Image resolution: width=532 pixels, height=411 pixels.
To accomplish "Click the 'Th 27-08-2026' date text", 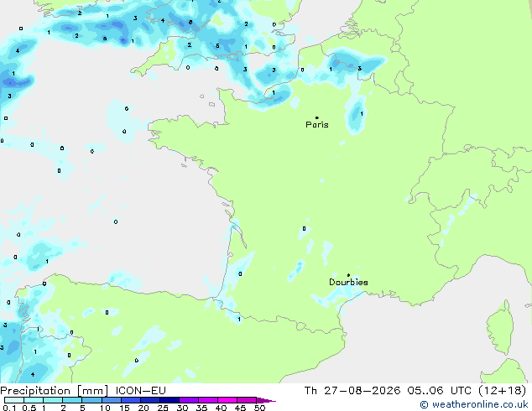I will [x=352, y=391].
